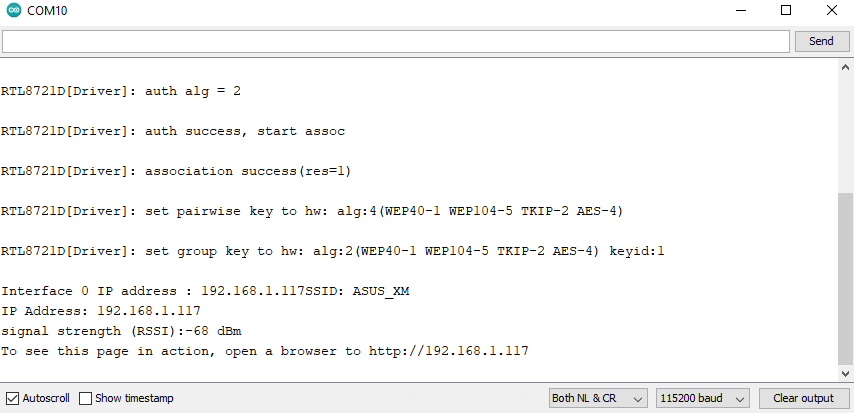Select the signal strength (RSSI) output line
The image size is (854, 413).
click(x=121, y=331)
